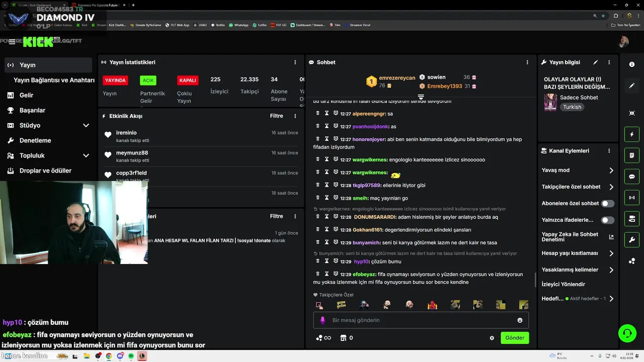Toggle Yalnızca ifadelerle switch
Viewport: 644px width, 362px height.
(608, 220)
